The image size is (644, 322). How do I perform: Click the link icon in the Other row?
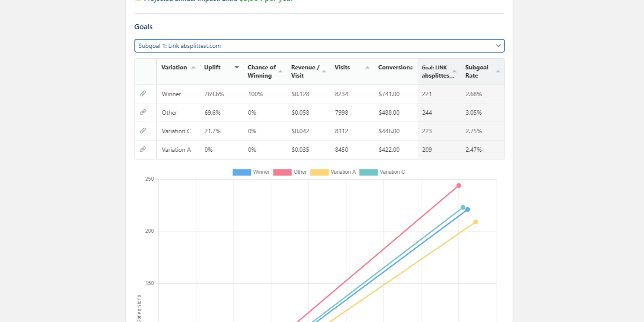tap(143, 112)
